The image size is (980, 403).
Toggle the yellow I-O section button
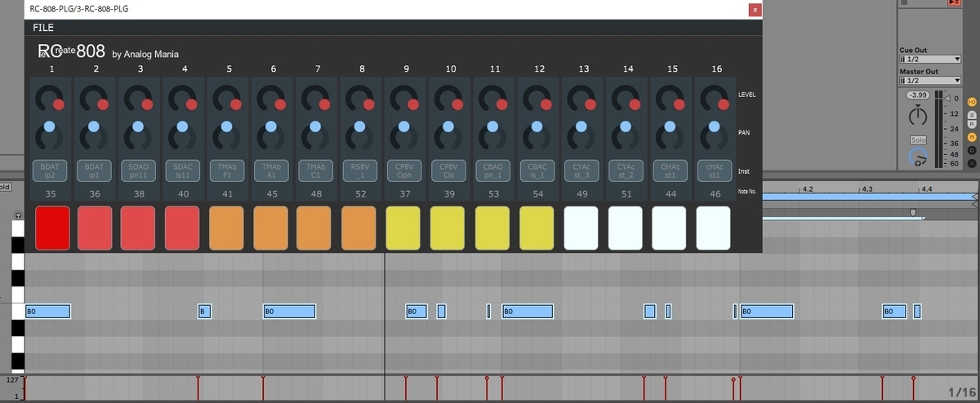(972, 102)
